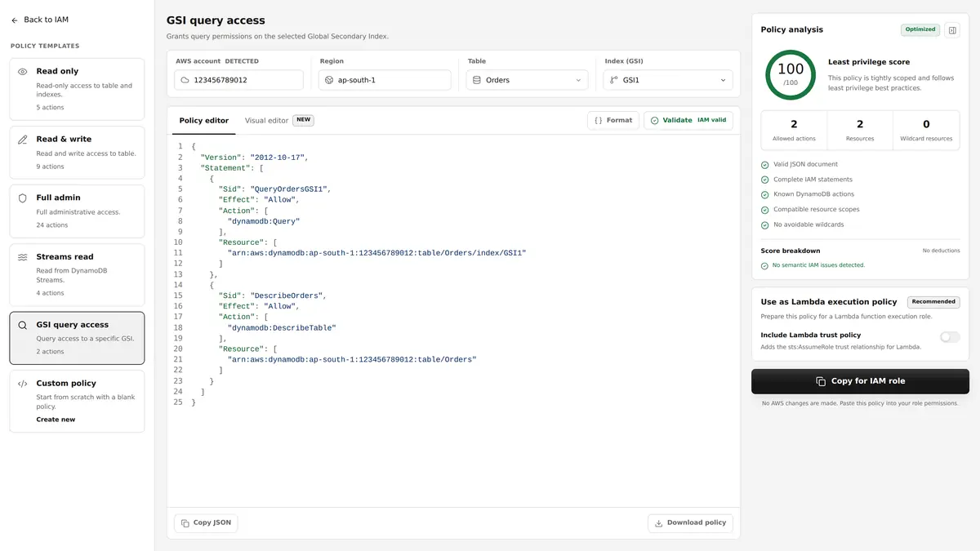This screenshot has height=551, width=980.
Task: Click the GSI1 index resource ARN line
Action: pos(376,252)
